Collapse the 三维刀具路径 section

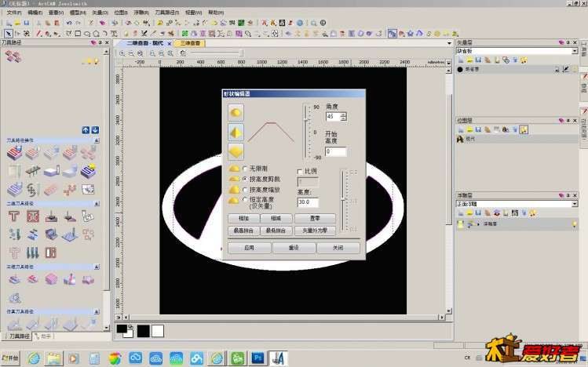[97, 267]
